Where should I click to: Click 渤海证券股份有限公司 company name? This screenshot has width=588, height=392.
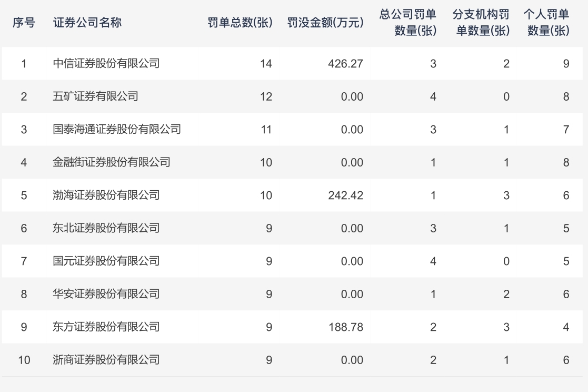tap(106, 195)
